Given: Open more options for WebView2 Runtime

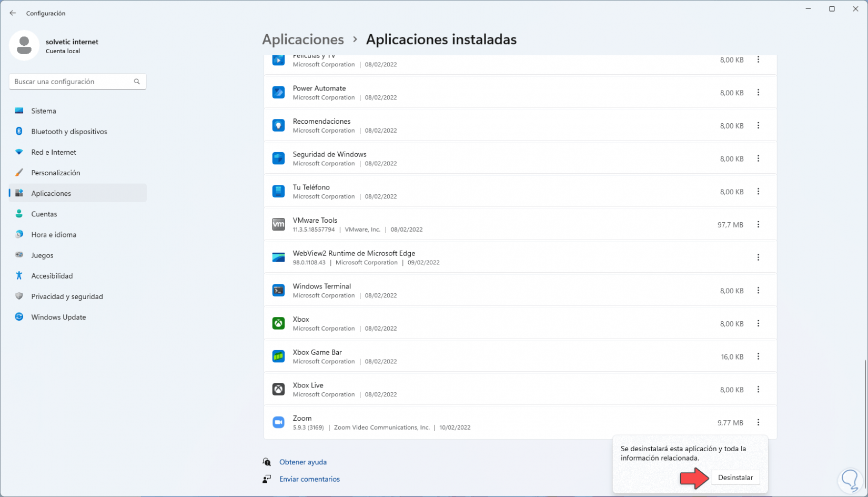Looking at the screenshot, I should click(758, 257).
